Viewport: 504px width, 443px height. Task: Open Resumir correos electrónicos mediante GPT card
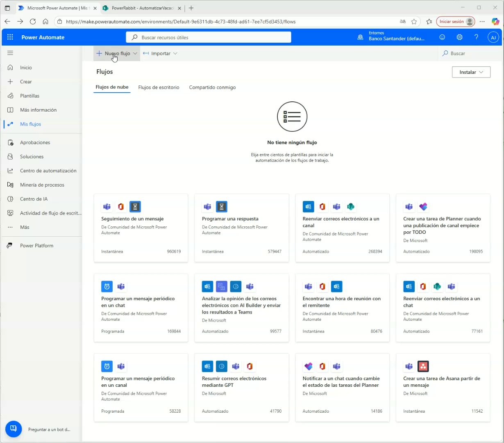[242, 388]
